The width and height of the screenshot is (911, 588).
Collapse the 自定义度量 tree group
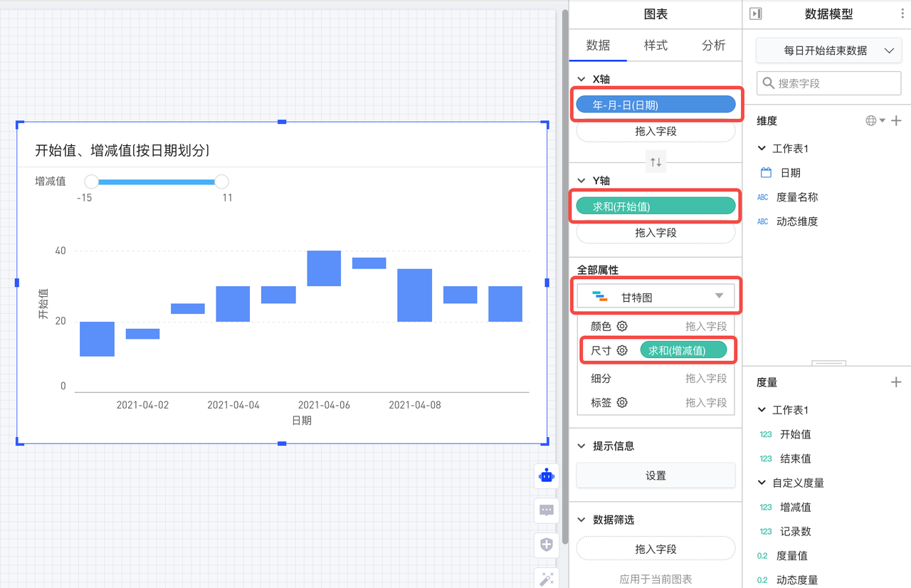click(x=762, y=483)
